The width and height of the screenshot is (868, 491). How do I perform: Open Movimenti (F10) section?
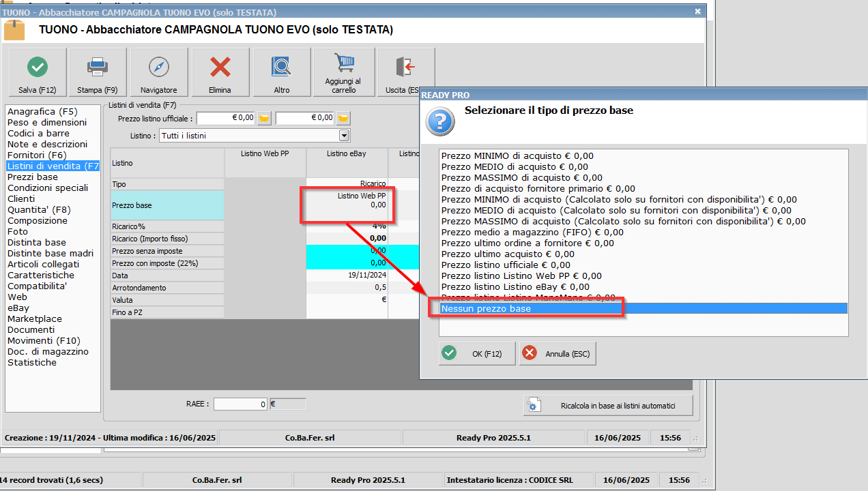coord(44,340)
